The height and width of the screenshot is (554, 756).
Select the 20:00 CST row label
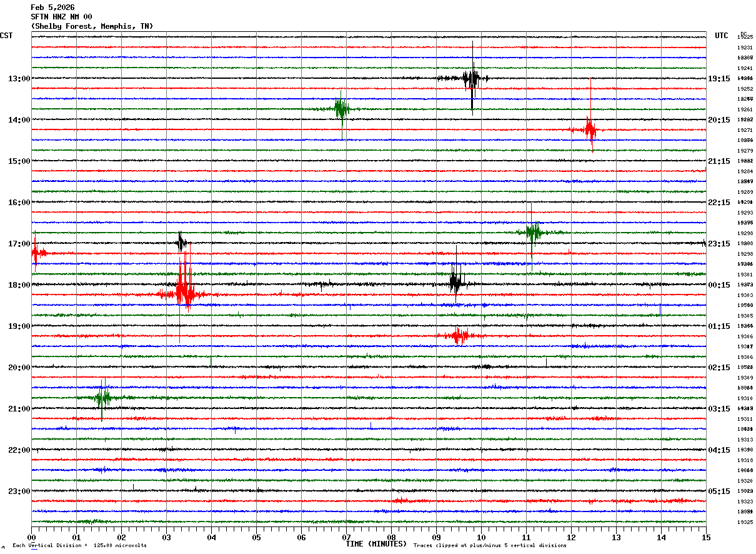tap(19, 368)
